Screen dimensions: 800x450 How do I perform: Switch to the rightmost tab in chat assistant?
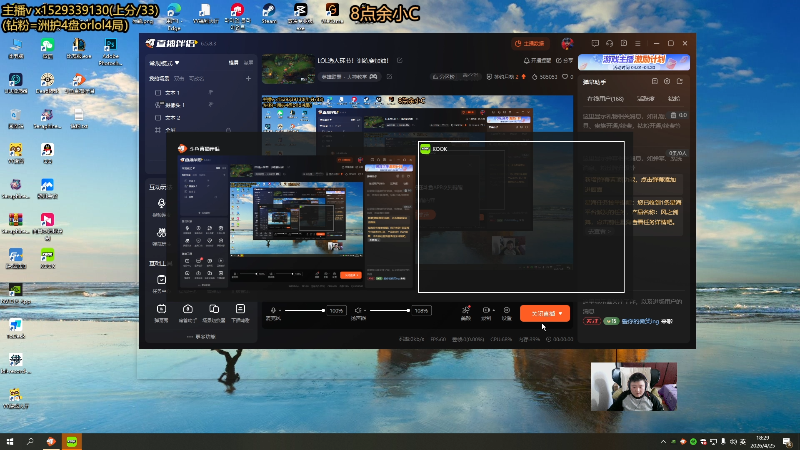pos(673,98)
